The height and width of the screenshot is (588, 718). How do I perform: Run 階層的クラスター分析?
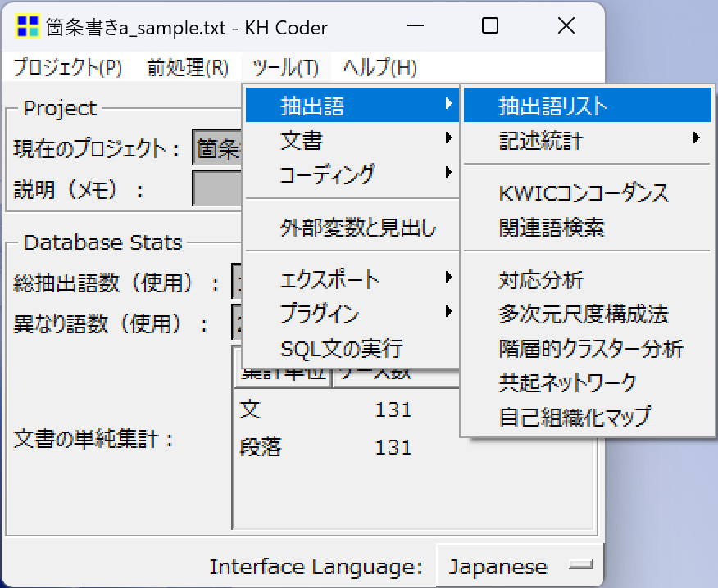[x=588, y=348]
